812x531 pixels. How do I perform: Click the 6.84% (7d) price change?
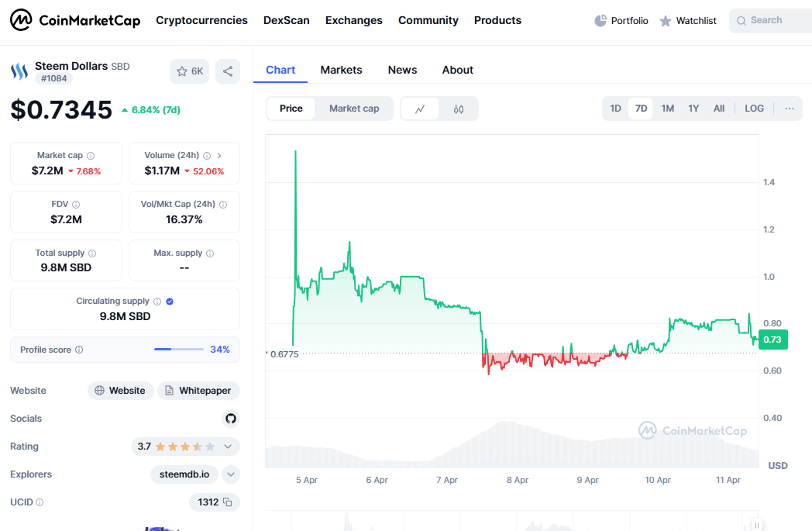pyautogui.click(x=151, y=110)
